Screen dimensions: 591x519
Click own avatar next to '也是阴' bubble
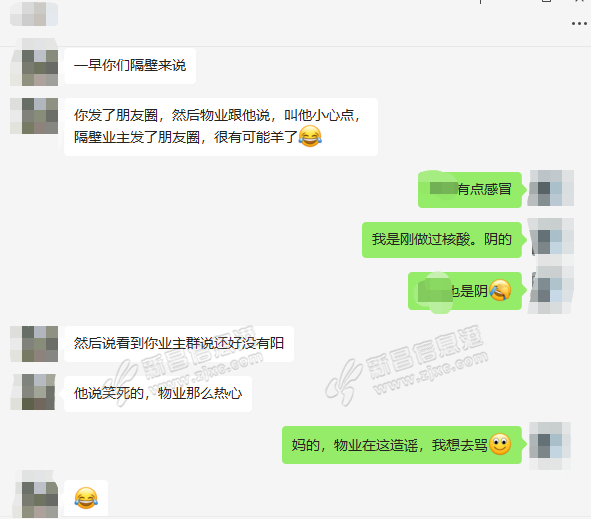coord(551,291)
